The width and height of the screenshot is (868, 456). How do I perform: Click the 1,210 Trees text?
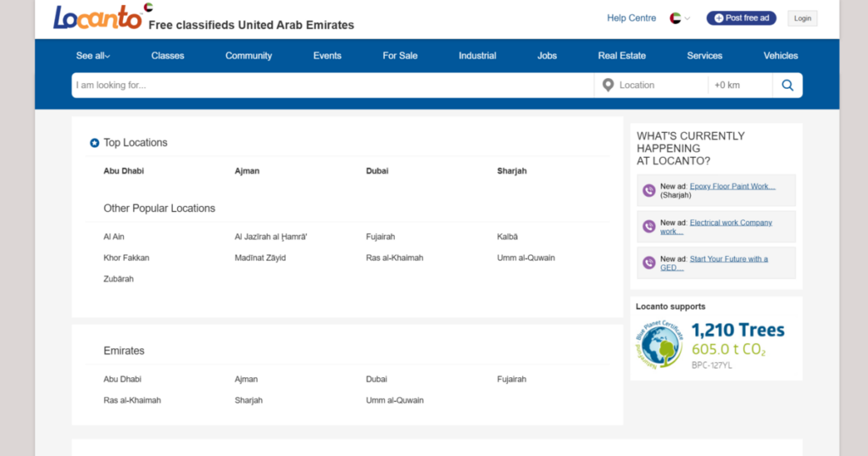coord(738,330)
